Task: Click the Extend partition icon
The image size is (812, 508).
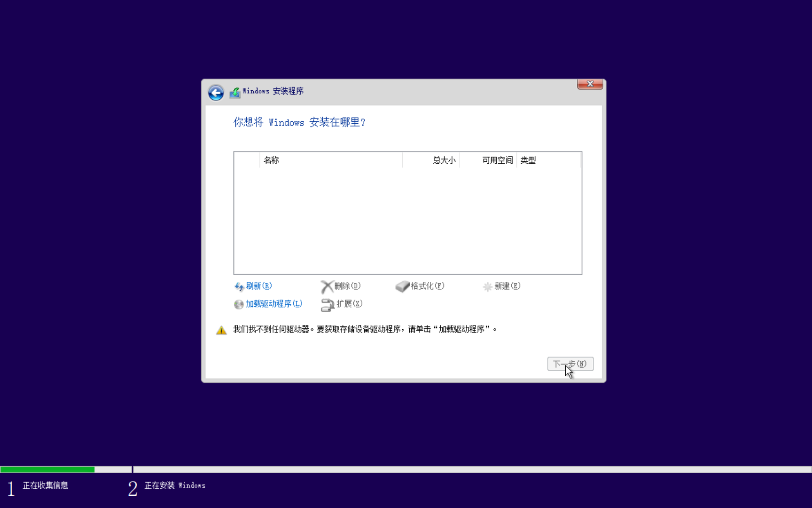Action: pos(328,304)
